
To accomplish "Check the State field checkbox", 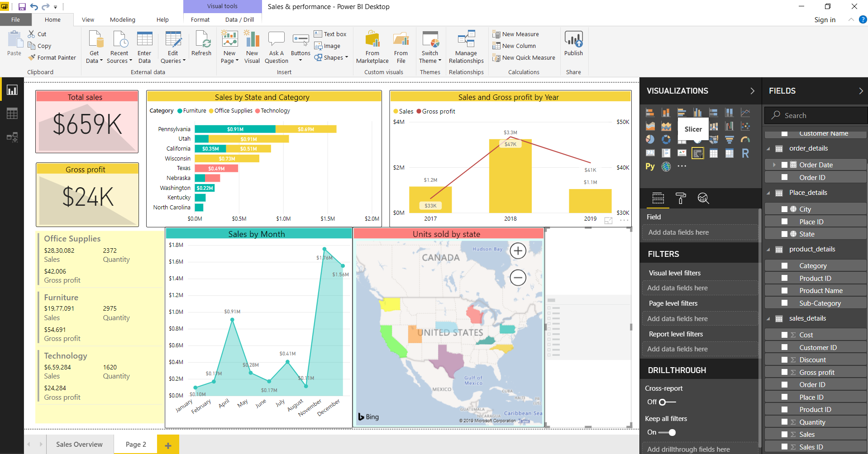I will click(785, 234).
